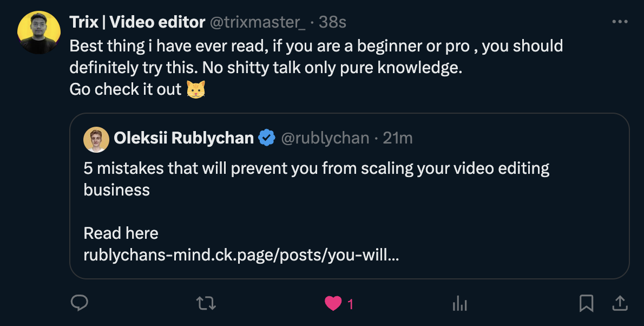Viewport: 644px width, 326px height.
Task: Open the Oleksii Rublychan name in quote
Action: coord(183,138)
